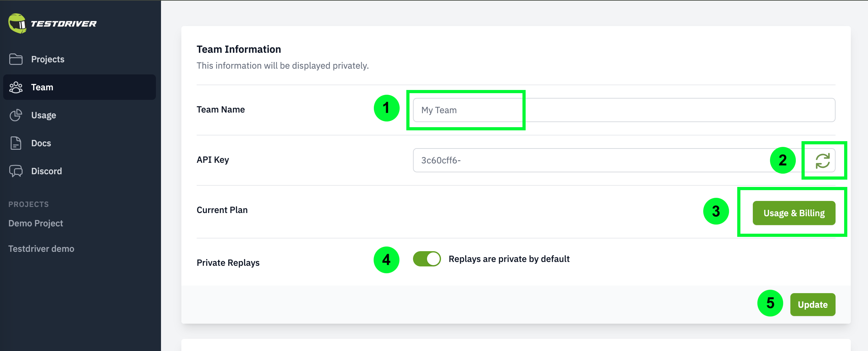
Task: Click the Update button
Action: pos(813,305)
